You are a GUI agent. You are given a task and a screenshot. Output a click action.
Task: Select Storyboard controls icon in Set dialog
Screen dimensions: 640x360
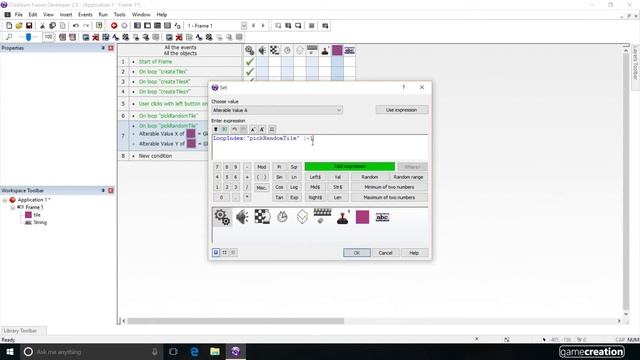pos(262,217)
